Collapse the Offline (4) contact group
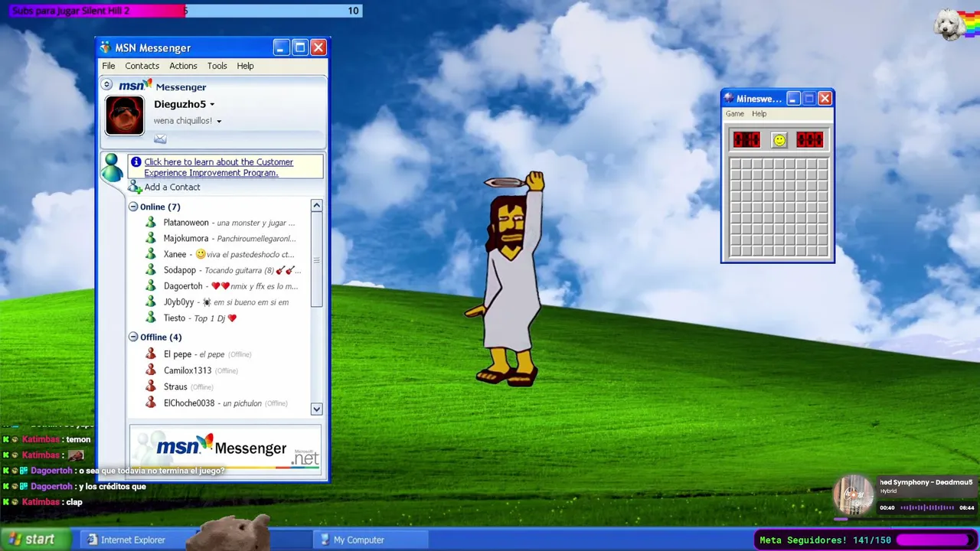Screen dimensions: 980x551 pos(133,337)
